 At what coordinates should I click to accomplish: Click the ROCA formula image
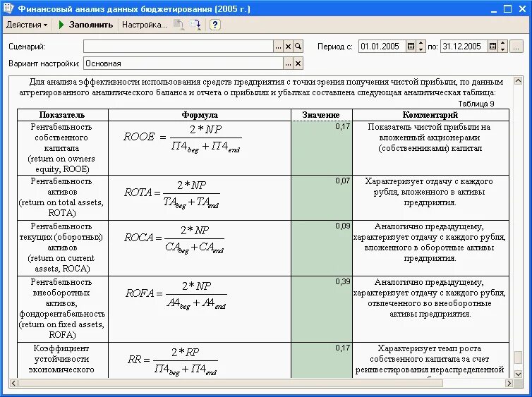click(174, 239)
